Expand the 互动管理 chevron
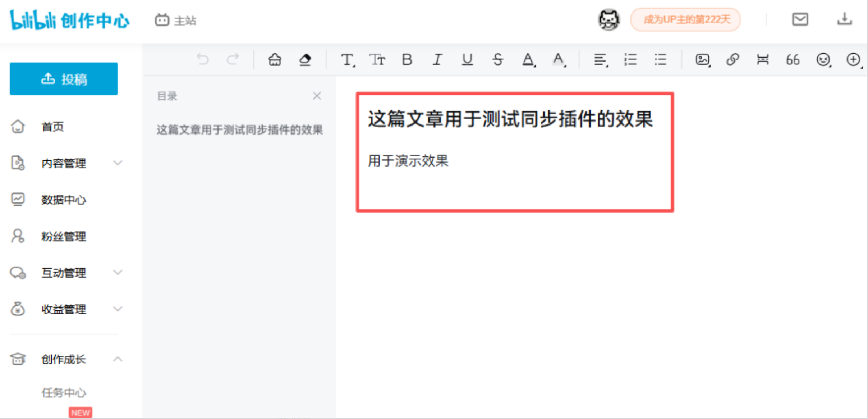 pos(118,272)
